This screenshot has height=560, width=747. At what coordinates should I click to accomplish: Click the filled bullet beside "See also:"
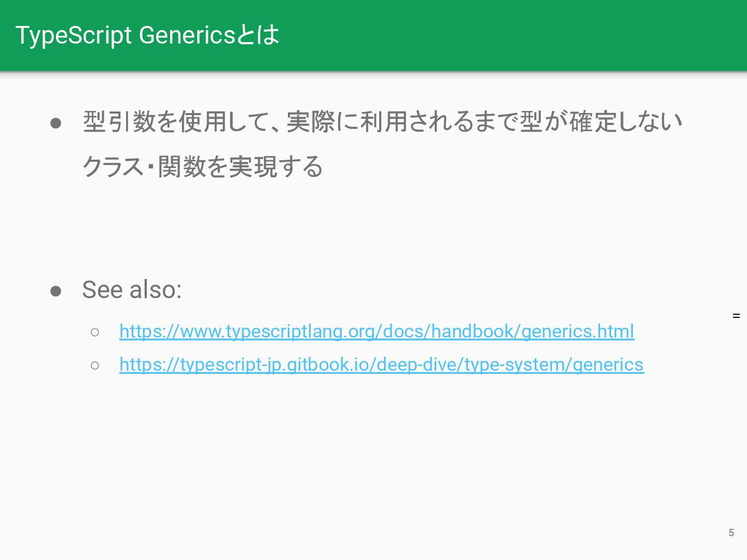click(56, 291)
